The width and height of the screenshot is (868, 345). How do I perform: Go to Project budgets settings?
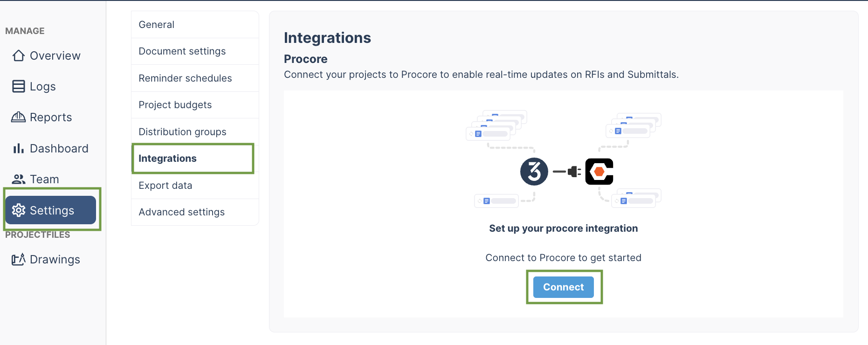click(x=195, y=105)
